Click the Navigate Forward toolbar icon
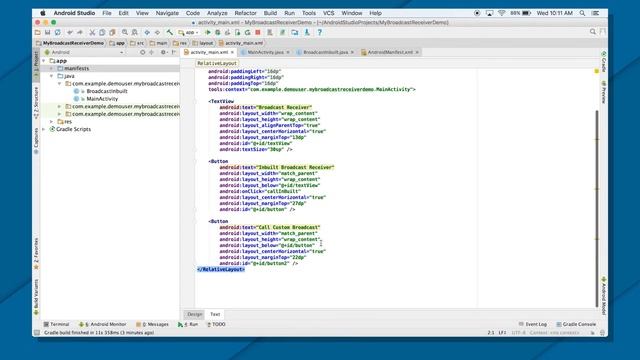Image resolution: width=640 pixels, height=360 pixels. tap(157, 32)
